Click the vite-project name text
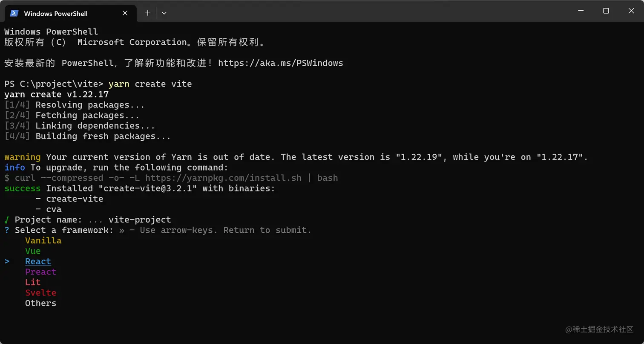This screenshot has height=344, width=644. (140, 220)
